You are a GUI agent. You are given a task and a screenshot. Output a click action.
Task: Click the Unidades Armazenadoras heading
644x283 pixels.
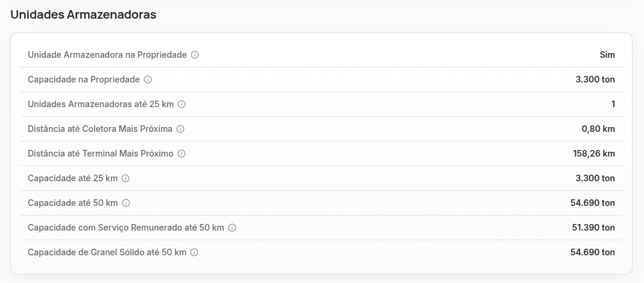click(x=83, y=15)
